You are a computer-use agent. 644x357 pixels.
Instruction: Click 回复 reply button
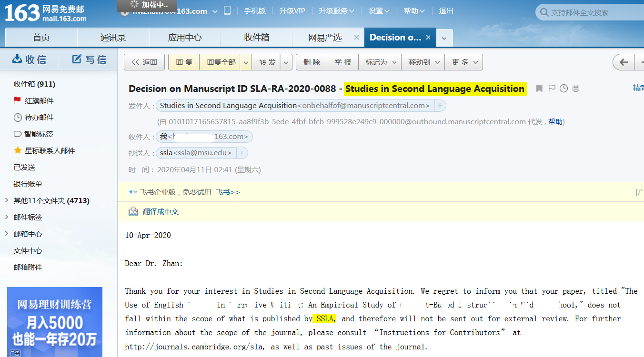184,62
